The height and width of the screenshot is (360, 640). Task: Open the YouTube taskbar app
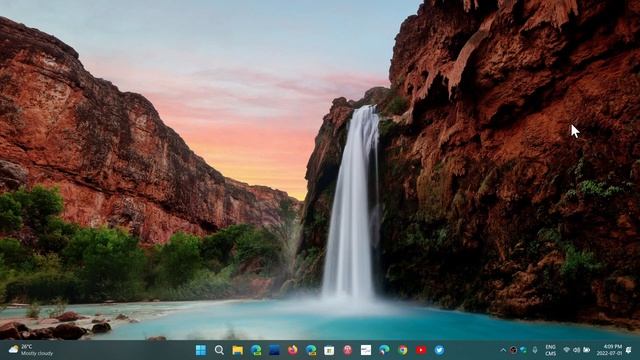click(x=421, y=350)
